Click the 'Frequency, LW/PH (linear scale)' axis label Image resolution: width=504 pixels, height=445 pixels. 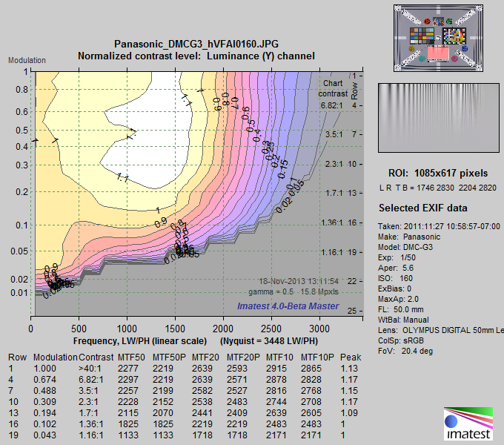click(140, 341)
